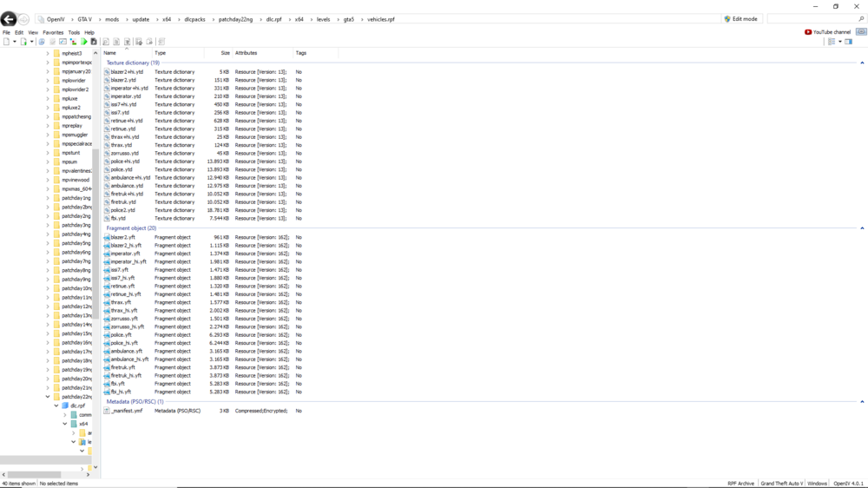Open the Edit menu
The height and width of the screenshot is (488, 868).
click(x=19, y=33)
